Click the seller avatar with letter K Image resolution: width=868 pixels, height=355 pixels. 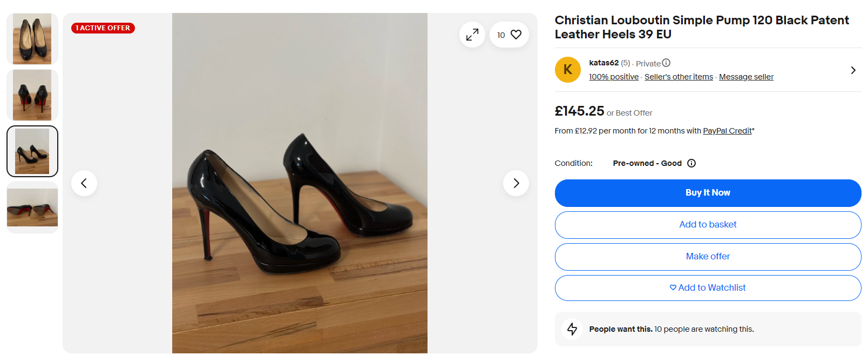tap(567, 70)
